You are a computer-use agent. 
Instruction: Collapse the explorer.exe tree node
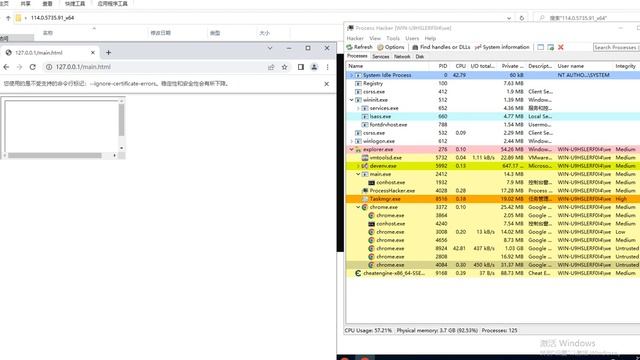351,149
